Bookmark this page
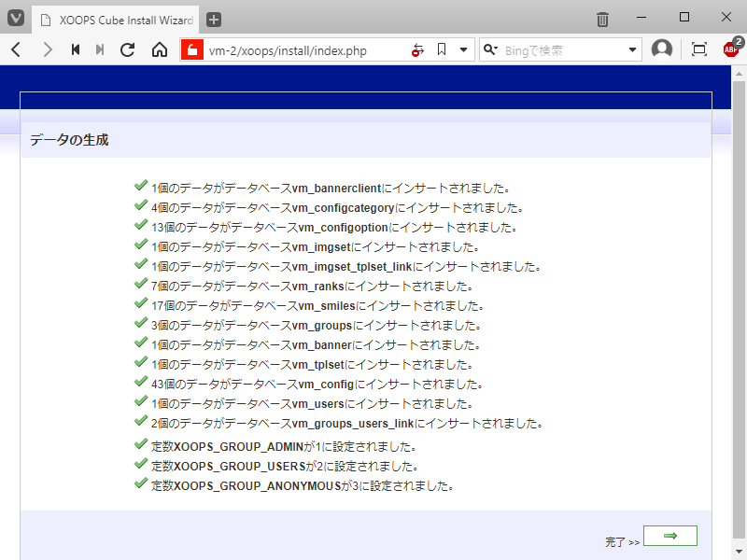 tap(442, 49)
